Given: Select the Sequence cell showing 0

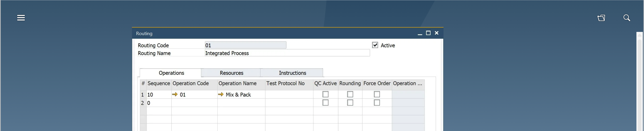Looking at the screenshot, I should point(159,103).
